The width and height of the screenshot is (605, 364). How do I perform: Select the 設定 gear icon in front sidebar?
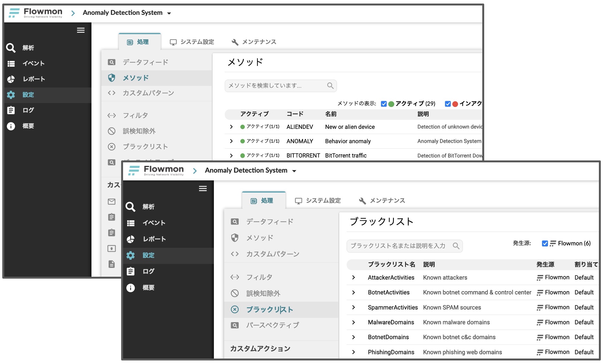point(130,255)
